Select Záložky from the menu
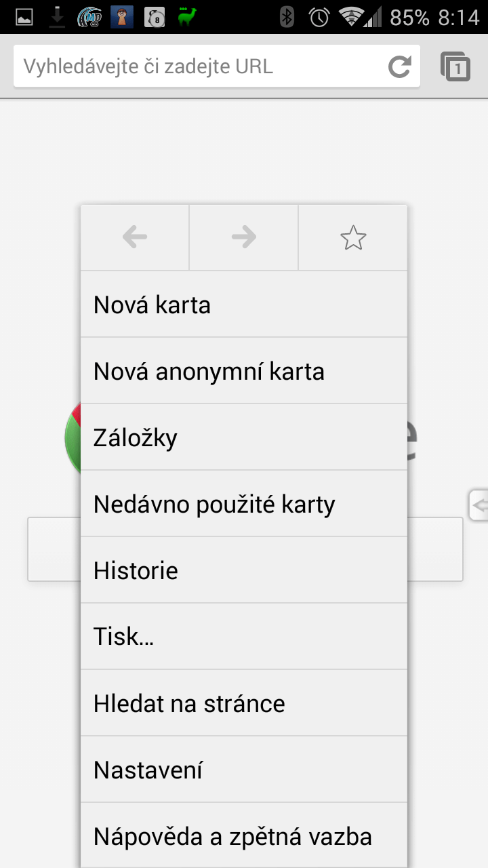Viewport: 488px width, 868px height. click(x=244, y=437)
